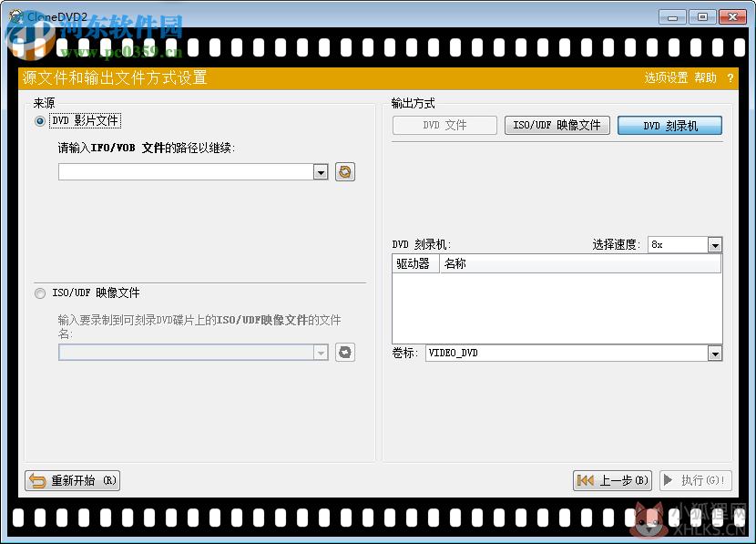Click the 驱动器 column header
Viewport: 756px width, 544px height.
[x=415, y=264]
